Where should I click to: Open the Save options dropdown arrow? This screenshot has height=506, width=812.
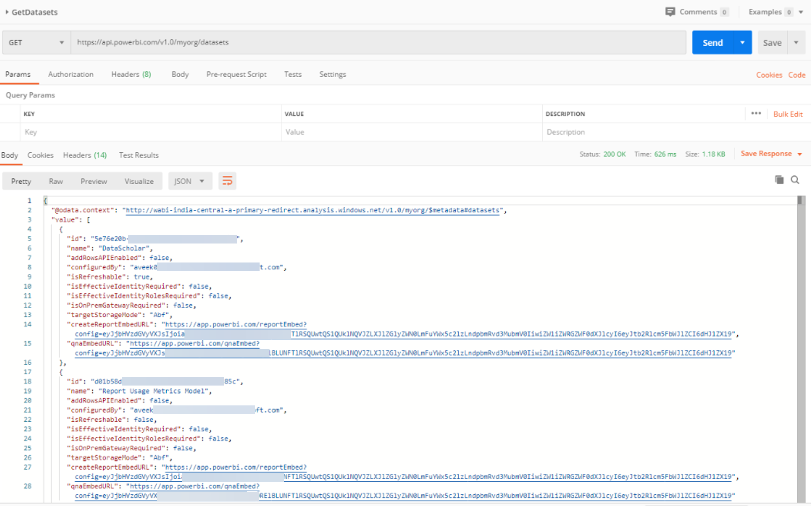click(796, 42)
